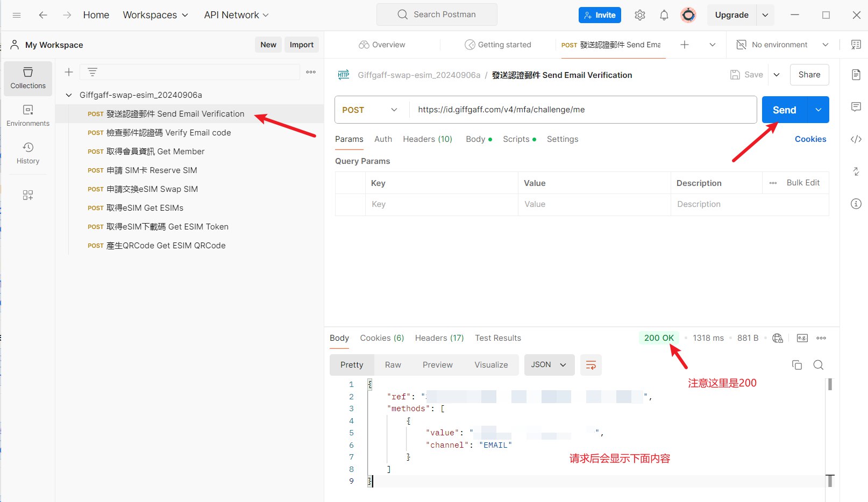Screen dimensions: 868x502
Task: Select Verify Email code request
Action: tap(168, 133)
